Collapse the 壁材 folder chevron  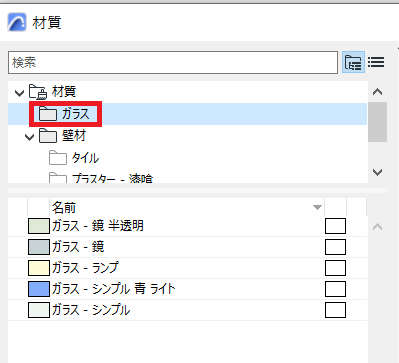(30, 137)
